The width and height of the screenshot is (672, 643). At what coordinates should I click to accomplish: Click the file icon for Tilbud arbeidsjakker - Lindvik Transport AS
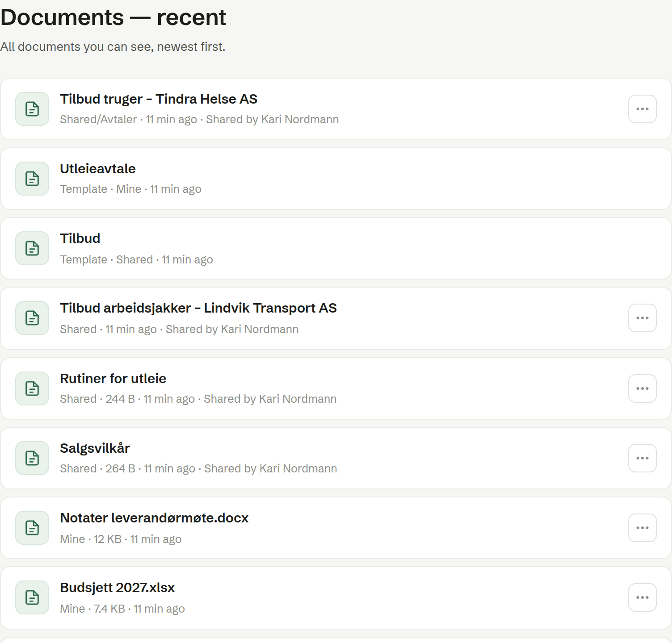(x=32, y=318)
